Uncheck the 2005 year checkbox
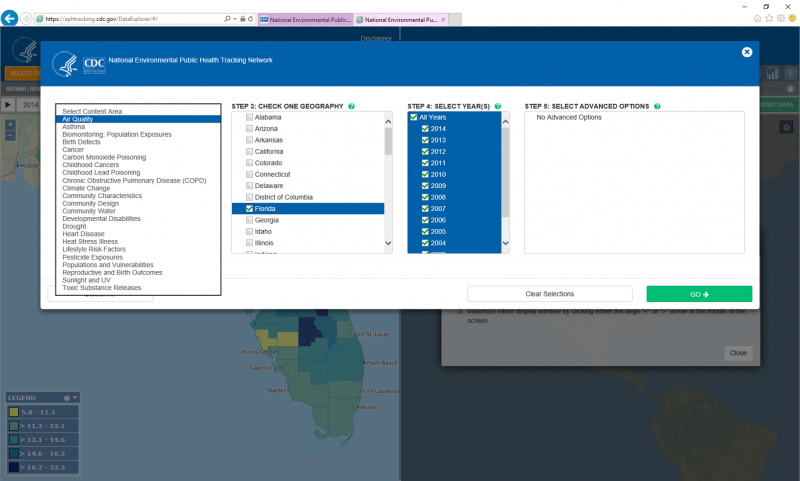 tap(425, 232)
